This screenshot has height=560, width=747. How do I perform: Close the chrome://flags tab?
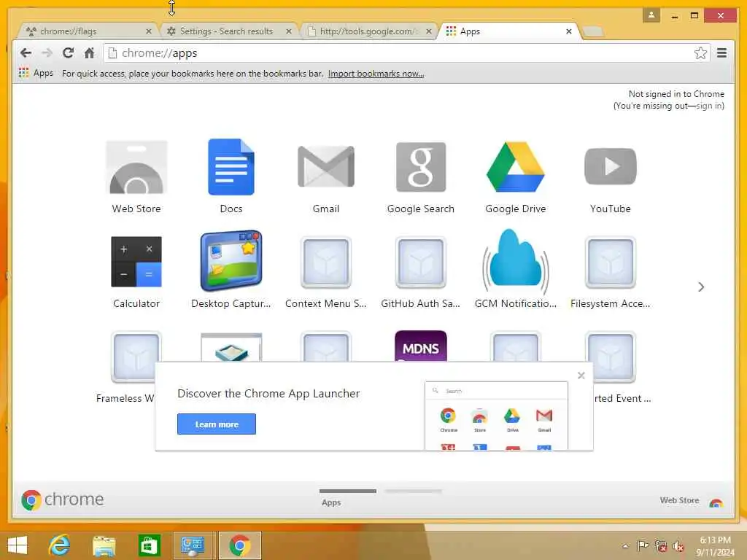pos(149,31)
